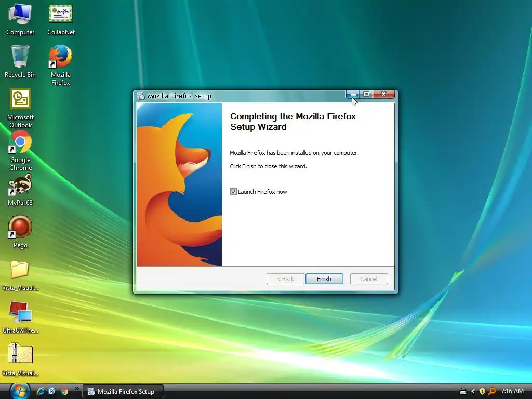The image size is (532, 399).
Task: Launch Chrome from quick launch bar
Action: (x=64, y=392)
